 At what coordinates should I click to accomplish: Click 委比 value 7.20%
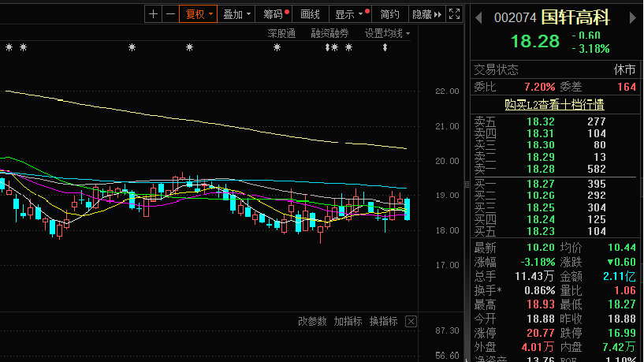(x=539, y=87)
